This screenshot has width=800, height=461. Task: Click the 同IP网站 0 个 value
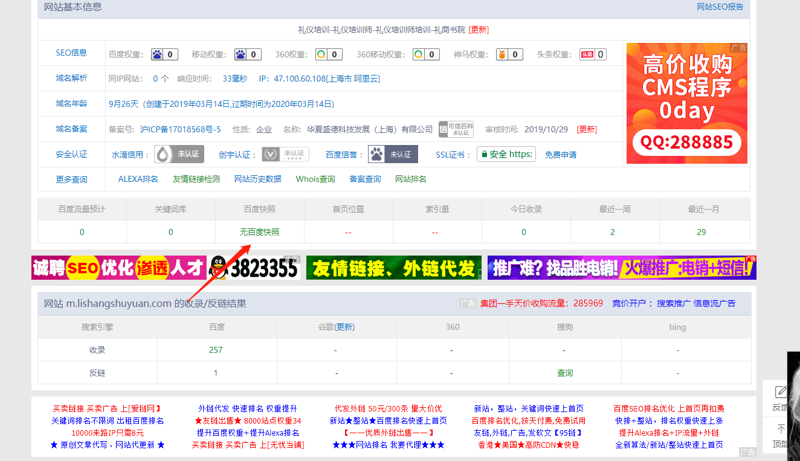pos(161,79)
